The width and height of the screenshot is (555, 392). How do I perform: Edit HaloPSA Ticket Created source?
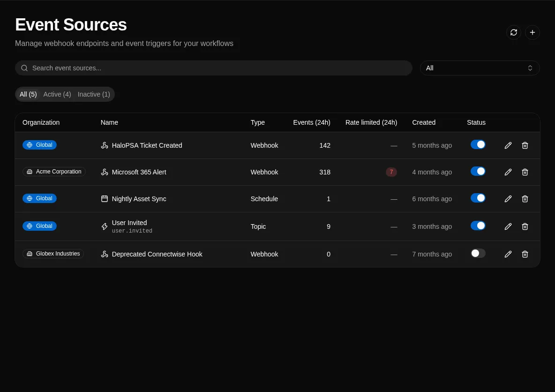coord(508,145)
